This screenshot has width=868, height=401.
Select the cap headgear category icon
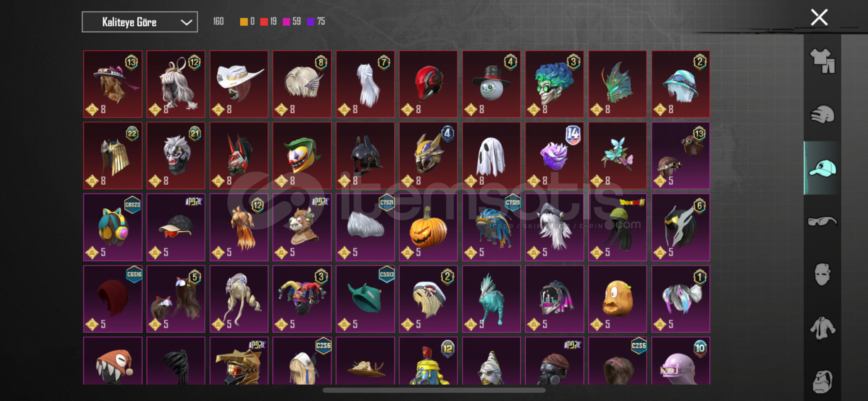pos(822,168)
